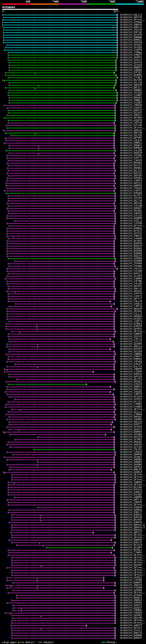Click the UniRef100_C2BFY9 label
This screenshot has height=644, width=146.
click(x=131, y=394)
